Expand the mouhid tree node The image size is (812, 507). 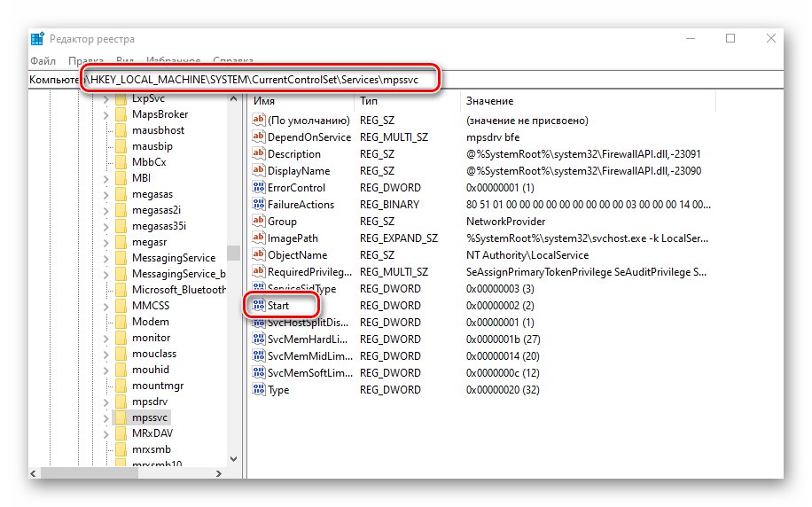click(106, 370)
